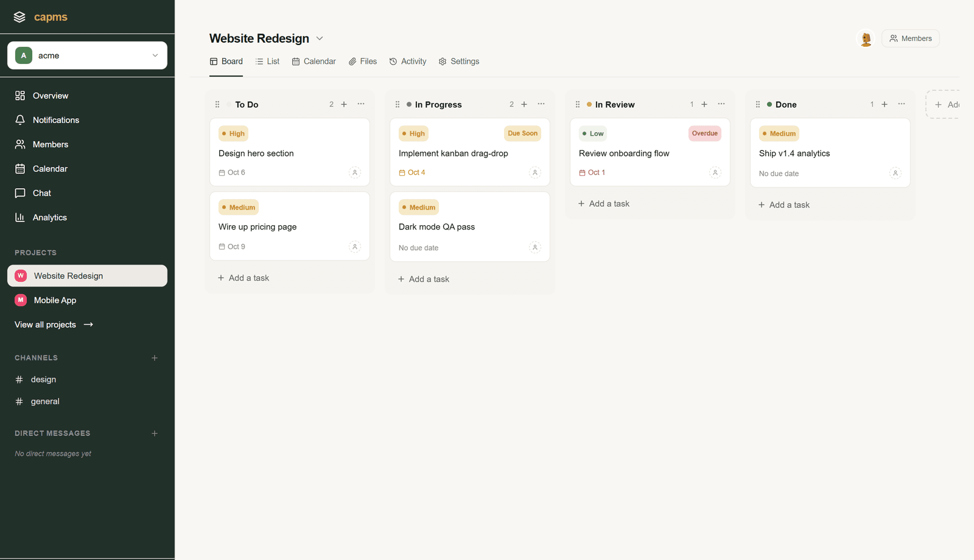Click assignee icon on Design hero section
Screen dimensions: 974x560
click(x=355, y=173)
